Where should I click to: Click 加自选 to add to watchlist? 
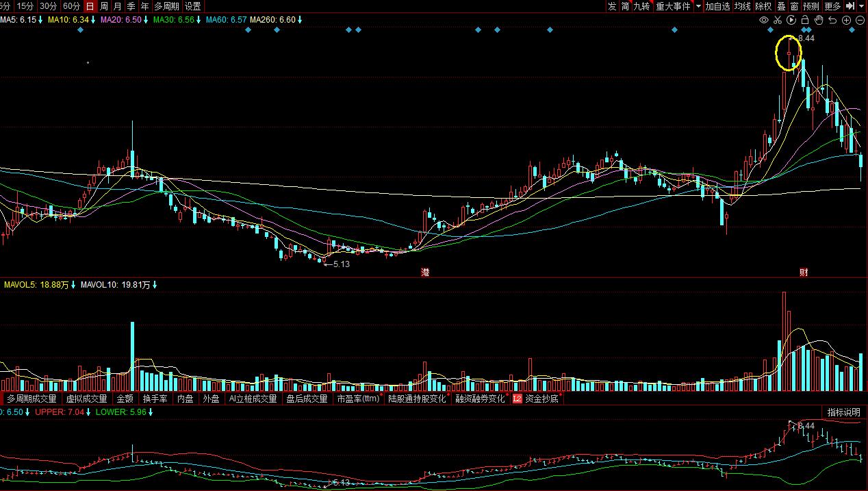(717, 6)
